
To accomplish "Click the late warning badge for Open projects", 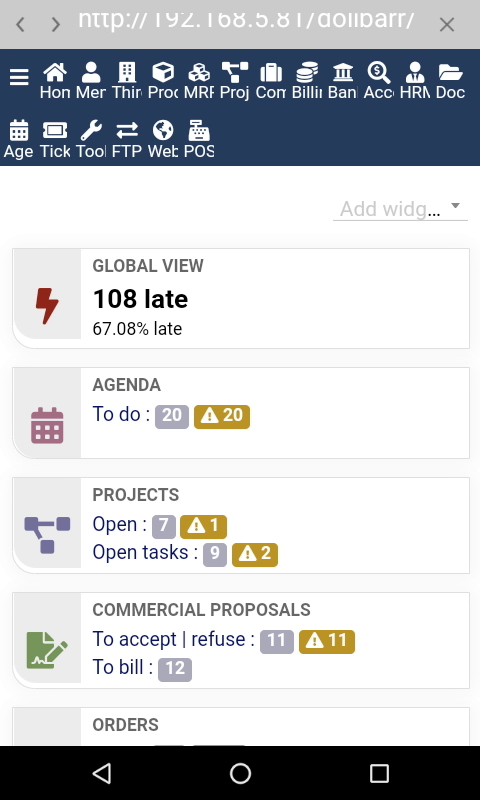I will (204, 527).
